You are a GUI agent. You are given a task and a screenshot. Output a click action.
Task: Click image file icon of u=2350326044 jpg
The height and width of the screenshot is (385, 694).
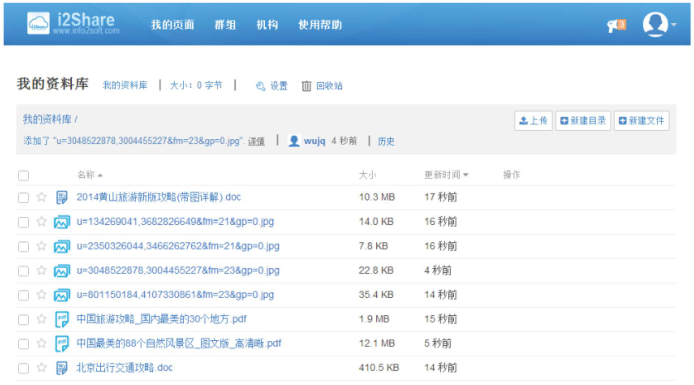point(62,246)
